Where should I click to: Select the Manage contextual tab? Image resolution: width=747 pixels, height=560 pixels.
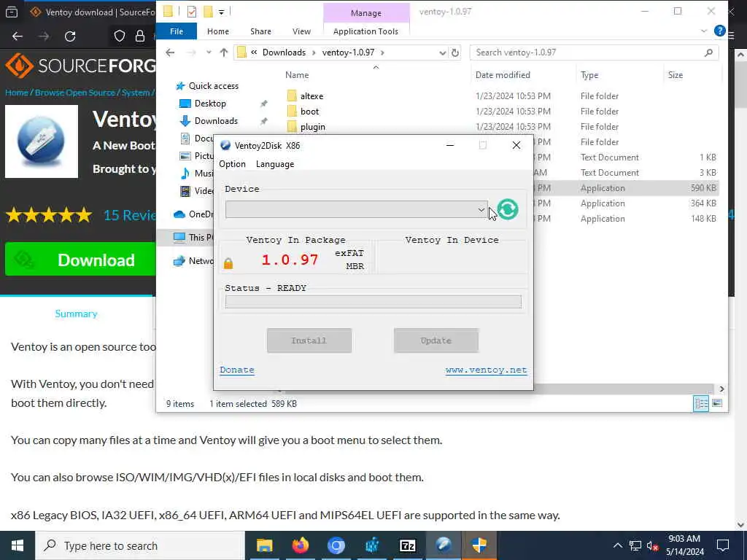[x=366, y=13]
